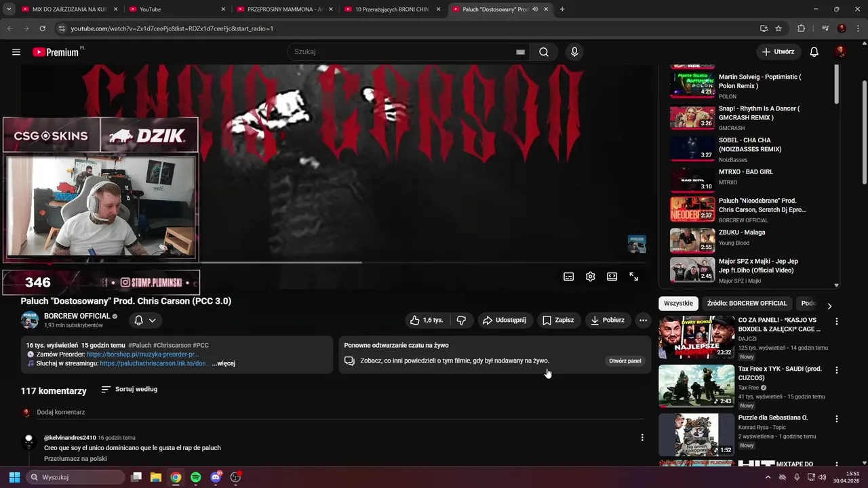The width and height of the screenshot is (868, 488).
Task: Download the video with Pobierz
Action: point(608,320)
